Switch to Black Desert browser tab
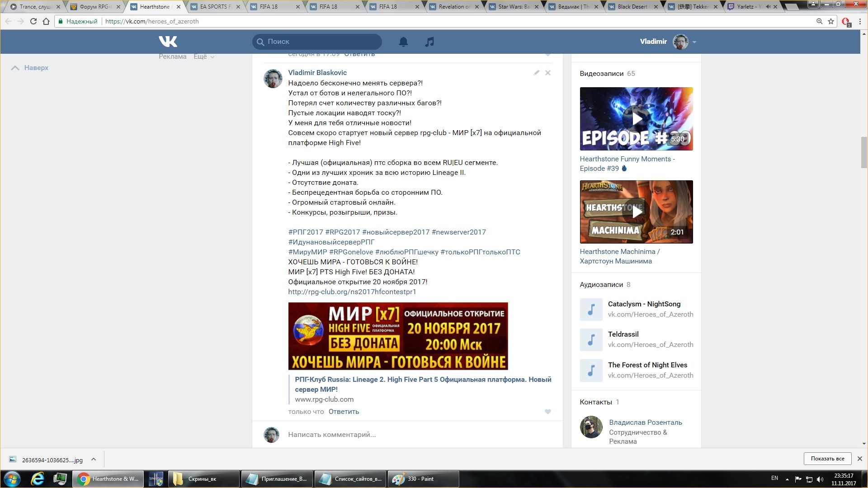The width and height of the screenshot is (868, 488). [632, 7]
